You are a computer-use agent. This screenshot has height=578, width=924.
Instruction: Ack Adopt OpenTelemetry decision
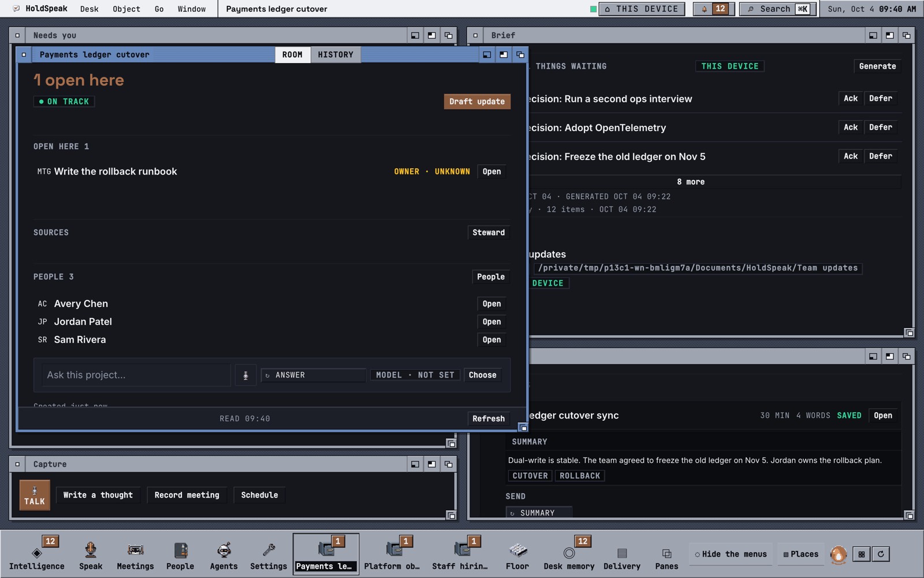click(851, 127)
